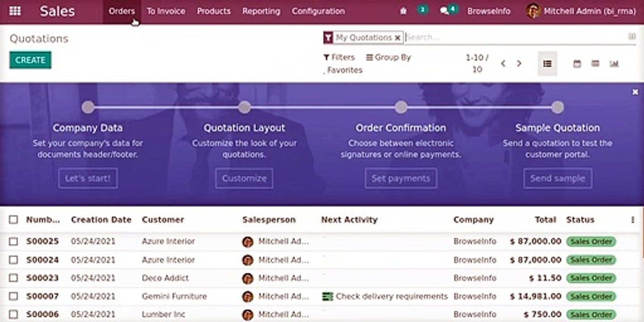Click salesperson avatar in S00007 row
Screen dimensions: 644x322
coord(248,297)
